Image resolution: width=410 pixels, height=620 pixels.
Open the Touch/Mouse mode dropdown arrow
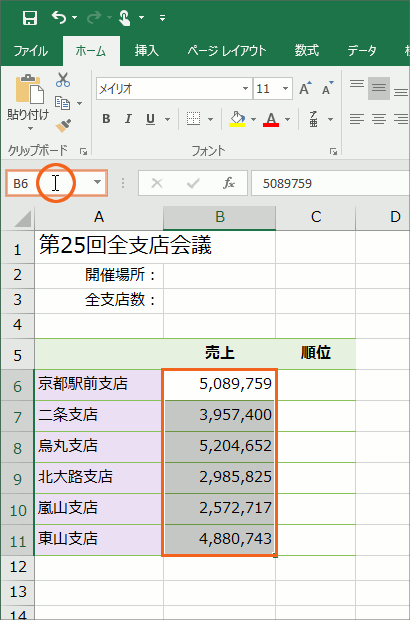[x=141, y=18]
